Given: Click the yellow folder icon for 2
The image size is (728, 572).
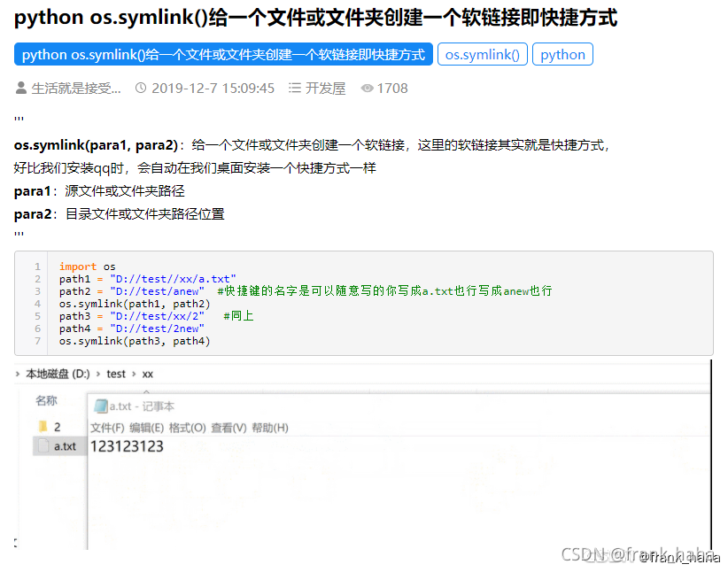Looking at the screenshot, I should click(43, 426).
